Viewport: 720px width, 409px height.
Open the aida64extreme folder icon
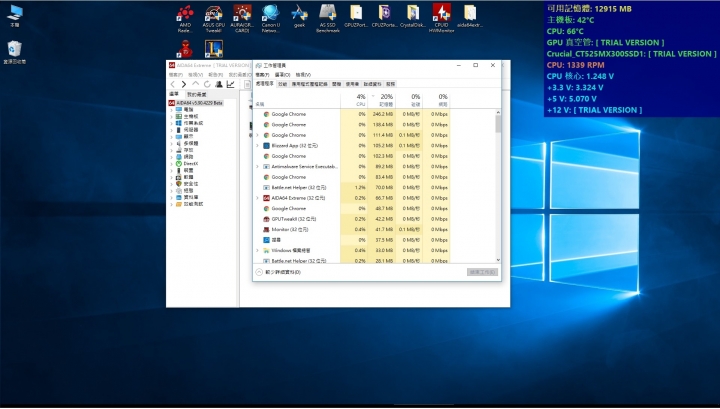(x=470, y=16)
